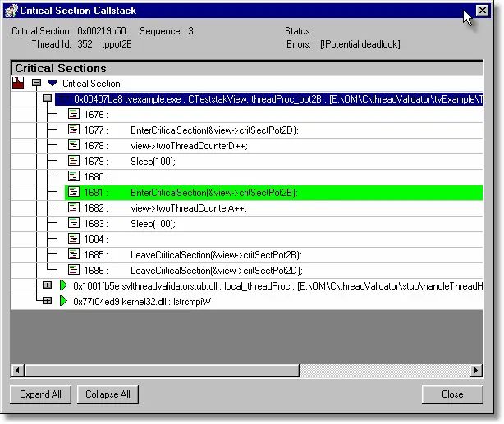Click the horizontal scrollbar thumb
Screen dimensions: 504x424
162,371
